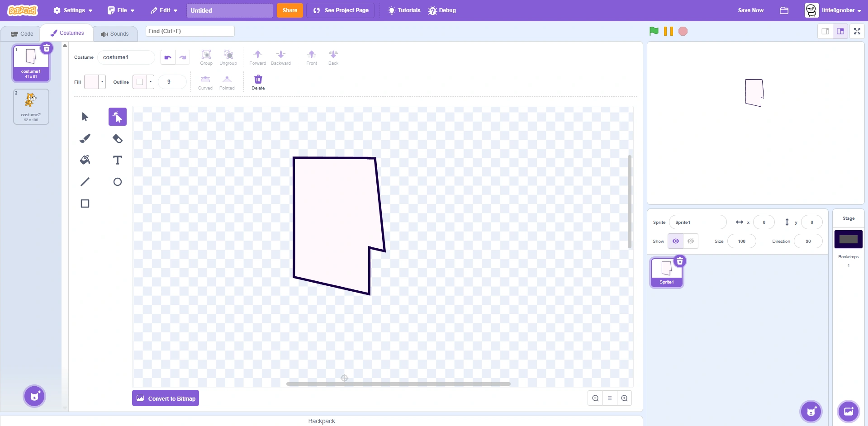
Task: Open the Code tab
Action: (21, 33)
